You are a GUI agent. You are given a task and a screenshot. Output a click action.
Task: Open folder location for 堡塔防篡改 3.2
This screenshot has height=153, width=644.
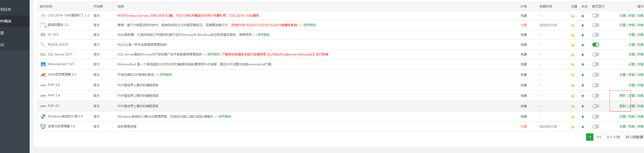pyautogui.click(x=573, y=25)
